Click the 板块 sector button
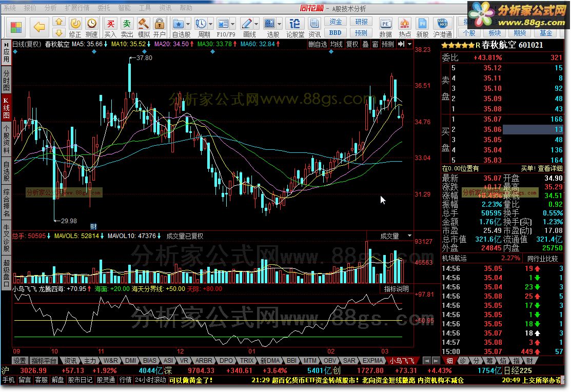This screenshot has width=571, height=392. [495, 33]
